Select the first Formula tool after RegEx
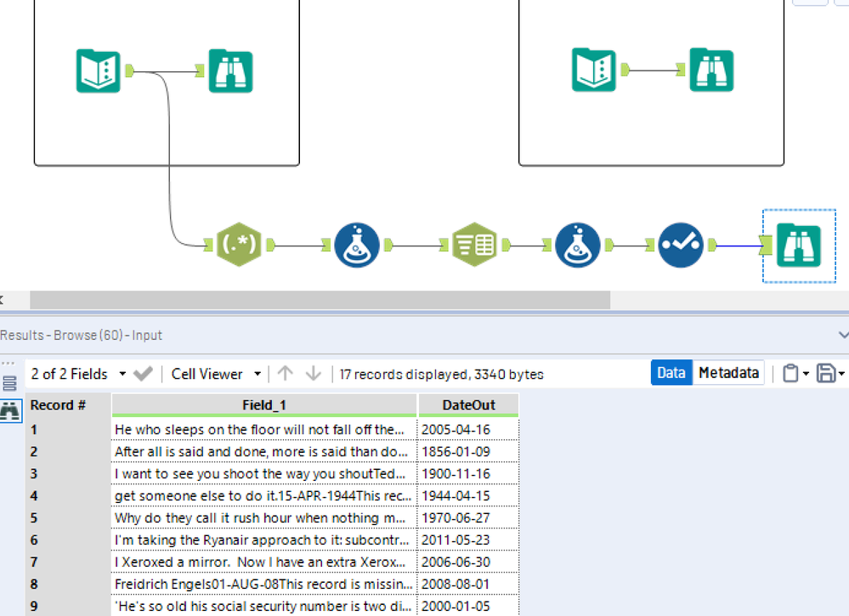Viewport: 849px width, 616px height. coord(357,246)
